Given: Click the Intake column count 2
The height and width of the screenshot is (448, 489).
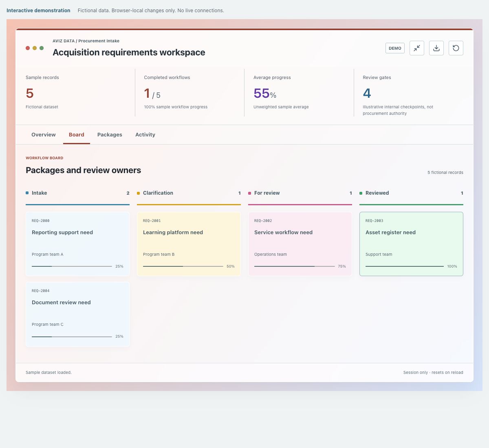Looking at the screenshot, I should (128, 193).
